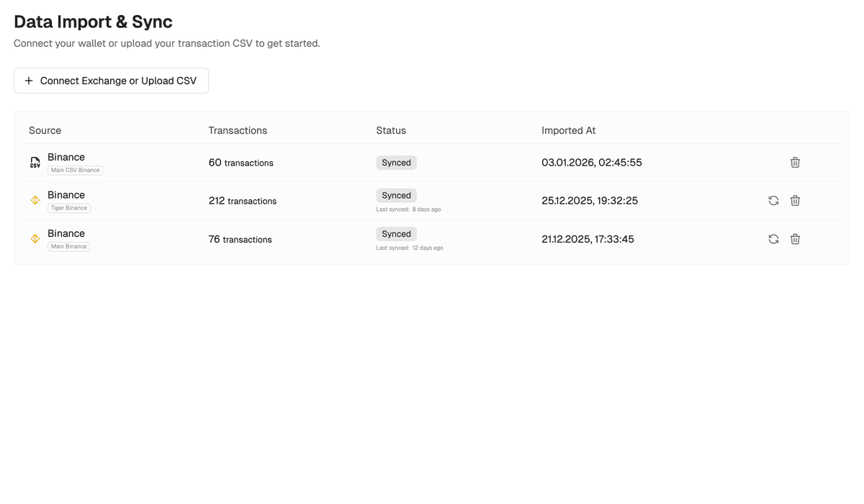Click the Main CSV Binance label tag
This screenshot has height=504, width=864.
coord(76,171)
